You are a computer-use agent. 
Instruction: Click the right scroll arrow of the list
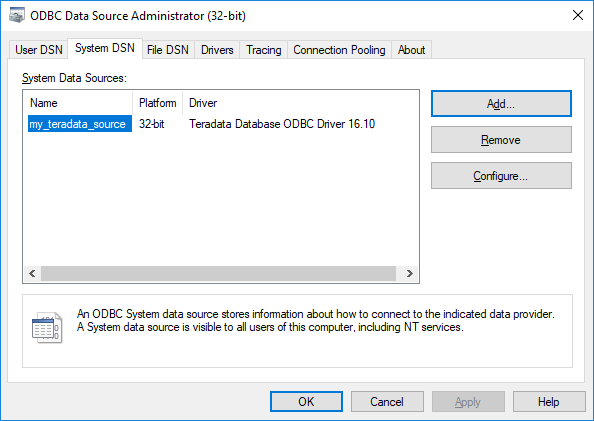[410, 274]
